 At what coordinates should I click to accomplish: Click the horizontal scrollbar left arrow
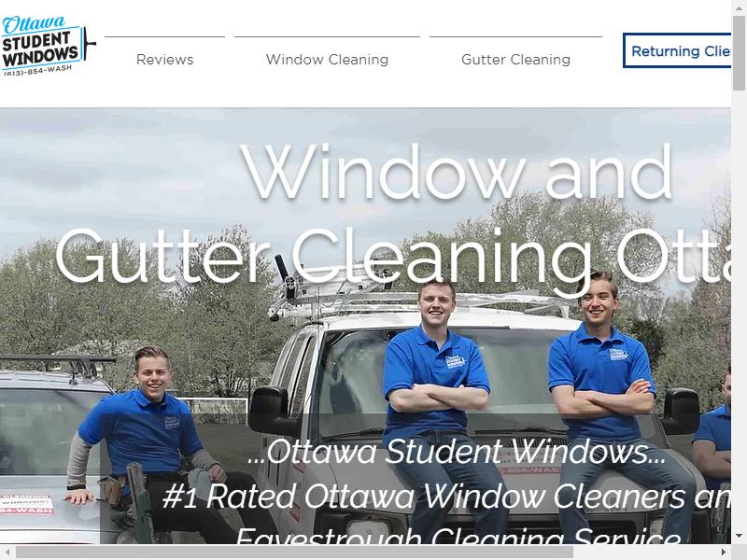coord(7,552)
